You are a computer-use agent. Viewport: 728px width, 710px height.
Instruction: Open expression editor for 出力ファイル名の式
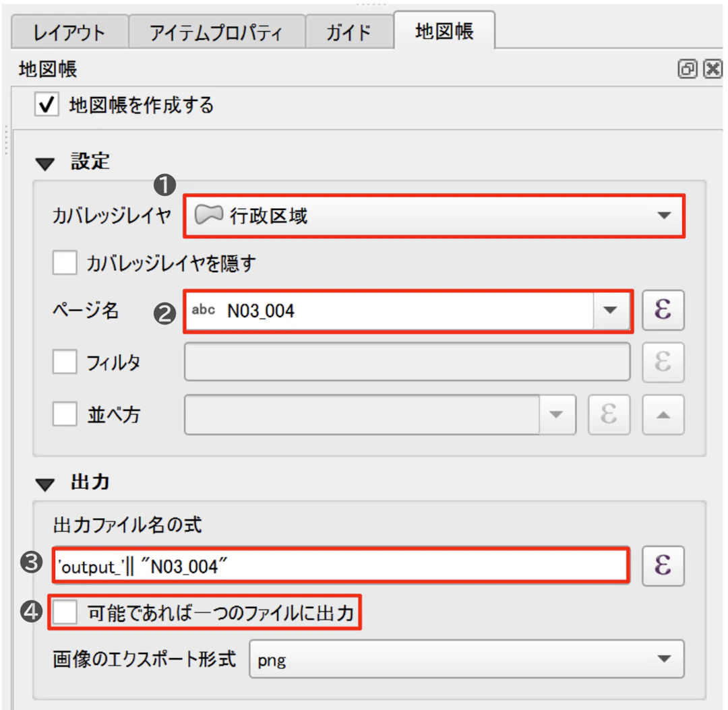pyautogui.click(x=663, y=566)
